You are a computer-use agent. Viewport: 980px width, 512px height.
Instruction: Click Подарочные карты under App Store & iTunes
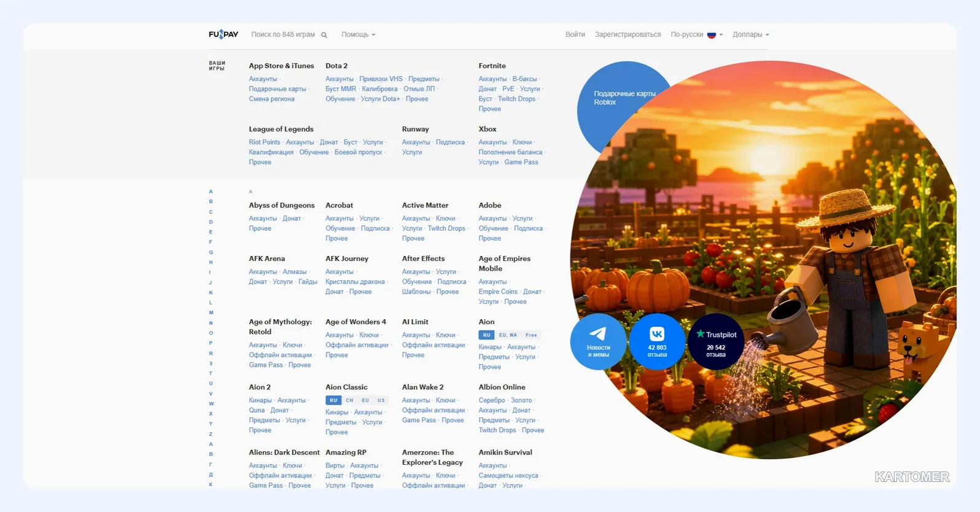click(x=278, y=89)
